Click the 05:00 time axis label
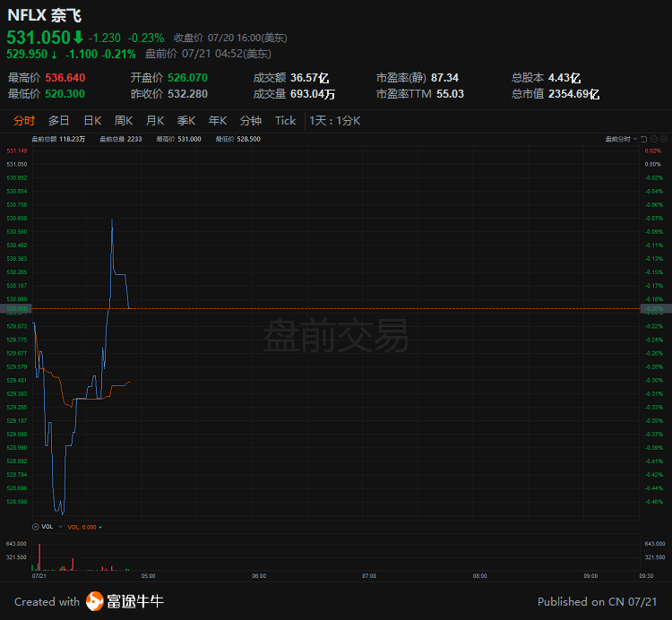The height and width of the screenshot is (620, 672). [148, 576]
